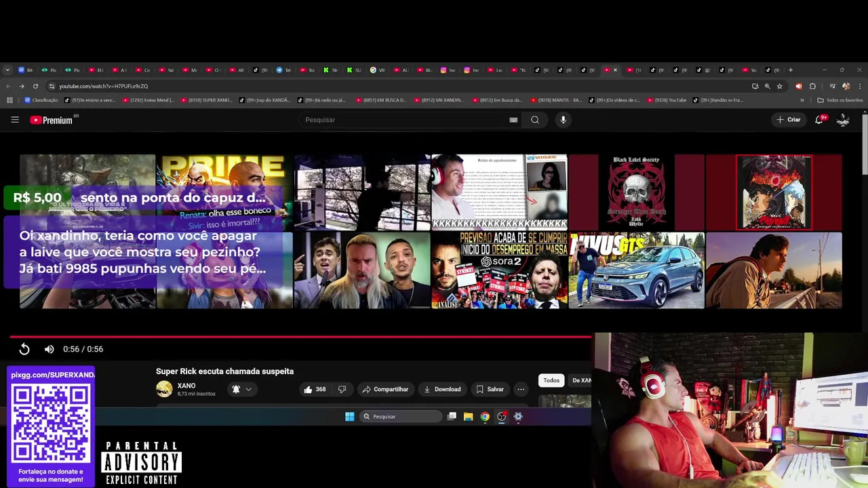Screen dimensions: 868x488
Task: Click the Criar create button
Action: coord(789,119)
